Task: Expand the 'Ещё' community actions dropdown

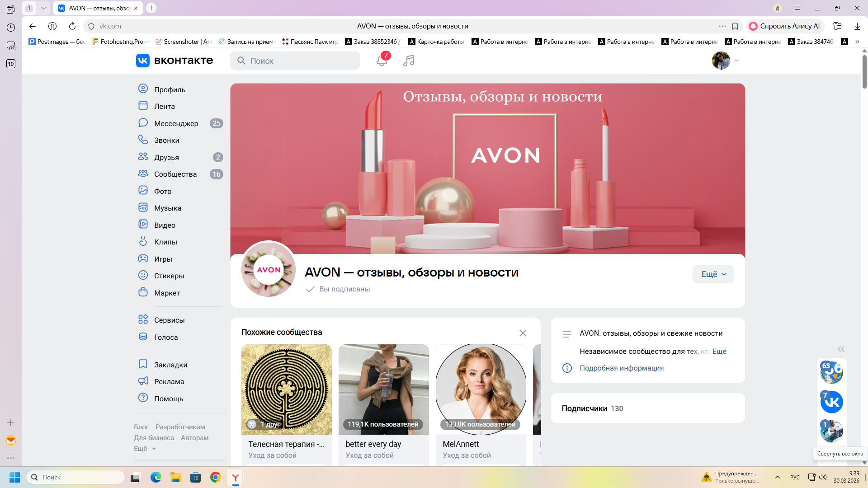Action: click(713, 274)
